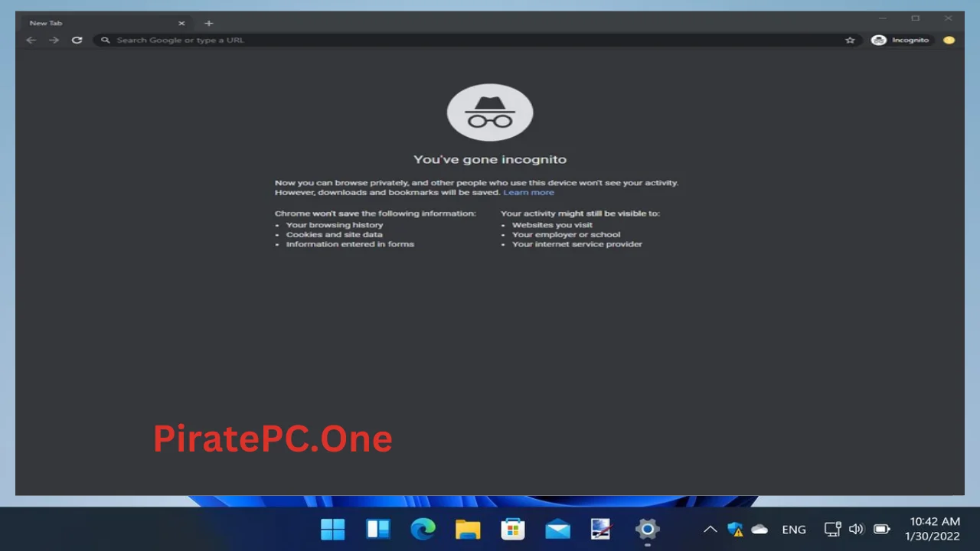Bookmark this tab with the star icon
Screen dimensions: 980x551
click(x=850, y=40)
